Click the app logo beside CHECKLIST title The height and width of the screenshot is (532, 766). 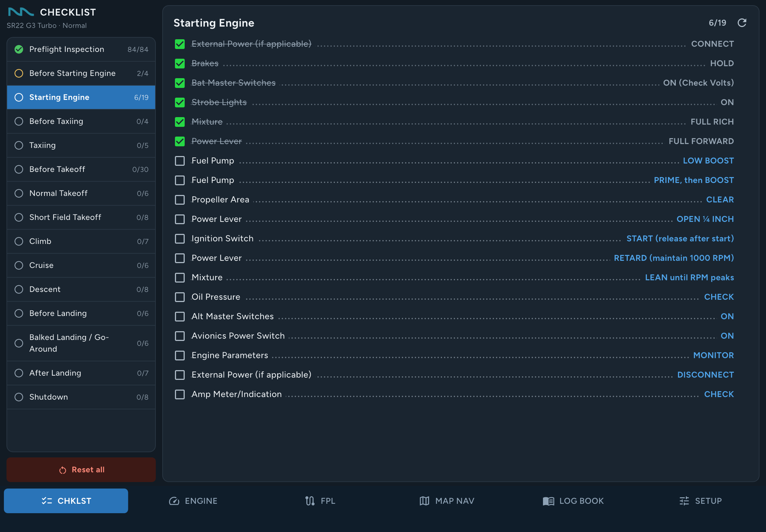[x=21, y=12]
